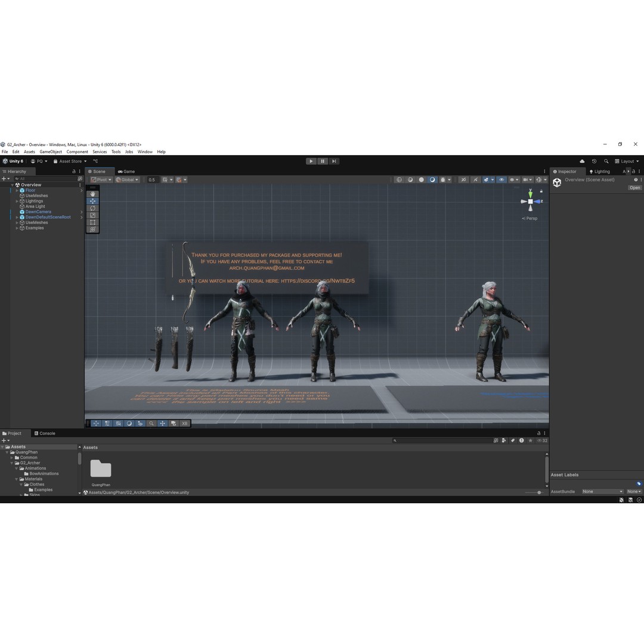Add new object in Hierarchy with plus button
Screen dimensions: 644x644
(5, 179)
